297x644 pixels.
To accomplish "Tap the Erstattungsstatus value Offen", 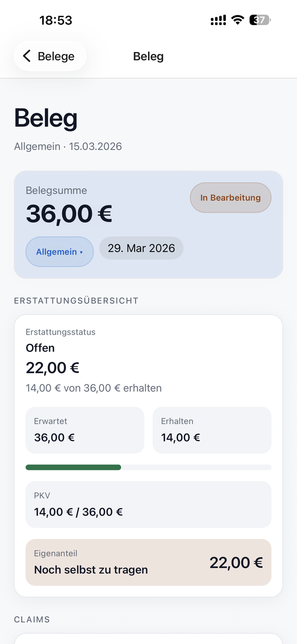I will (40, 347).
